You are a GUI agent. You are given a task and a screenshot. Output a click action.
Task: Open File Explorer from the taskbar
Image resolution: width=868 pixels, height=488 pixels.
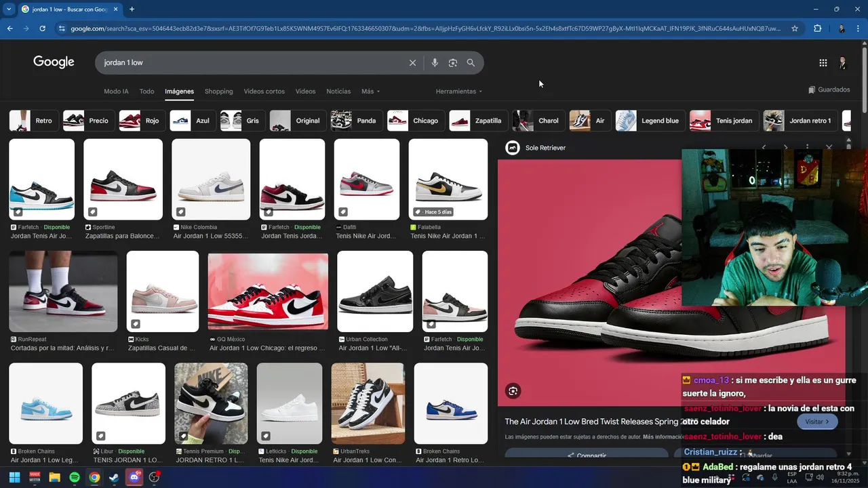coord(54,477)
